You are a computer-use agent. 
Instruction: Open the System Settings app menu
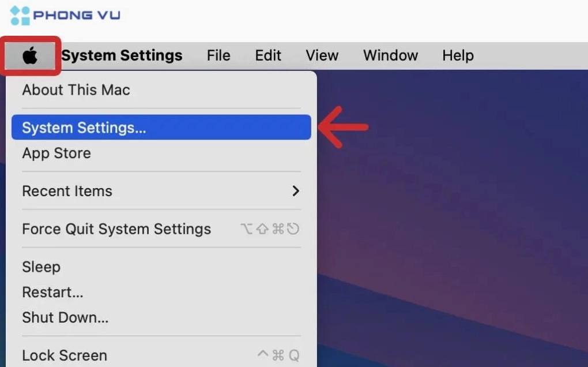[x=122, y=56]
